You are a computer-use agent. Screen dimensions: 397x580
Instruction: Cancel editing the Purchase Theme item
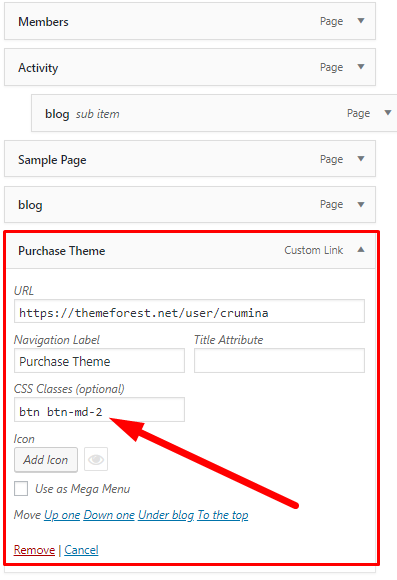[81, 550]
